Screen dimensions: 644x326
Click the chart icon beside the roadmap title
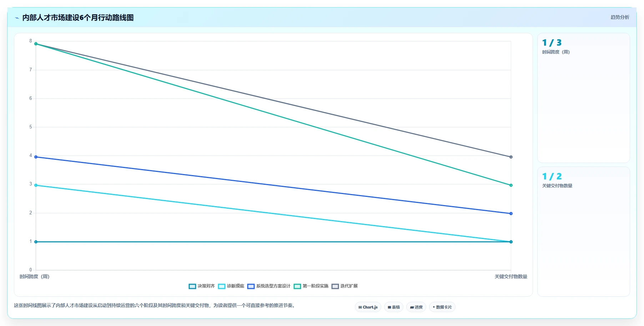(x=17, y=18)
